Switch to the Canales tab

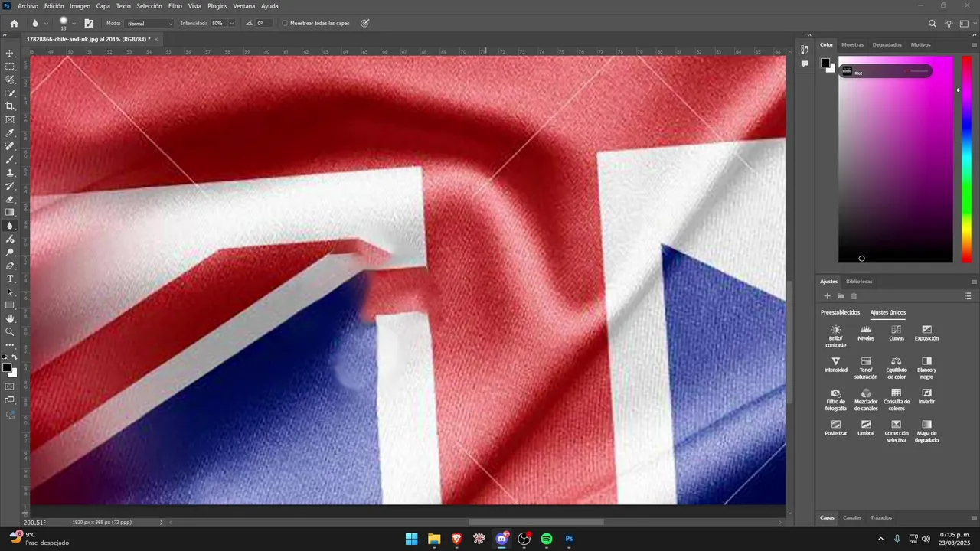coord(852,517)
